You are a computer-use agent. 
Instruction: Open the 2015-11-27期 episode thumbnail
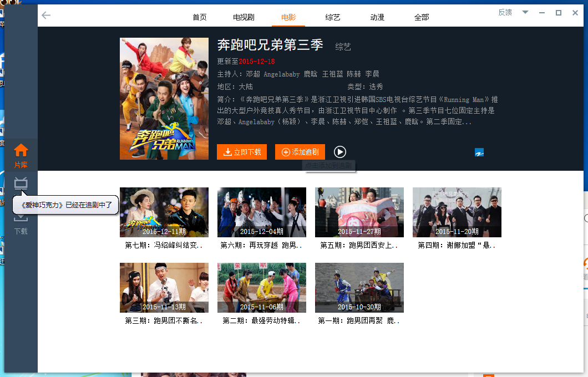tap(359, 212)
